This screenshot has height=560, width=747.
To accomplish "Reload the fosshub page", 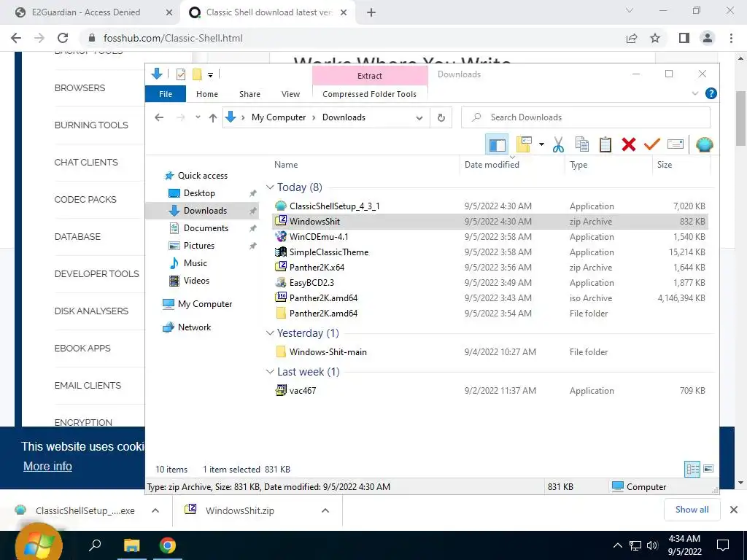I will [x=63, y=38].
